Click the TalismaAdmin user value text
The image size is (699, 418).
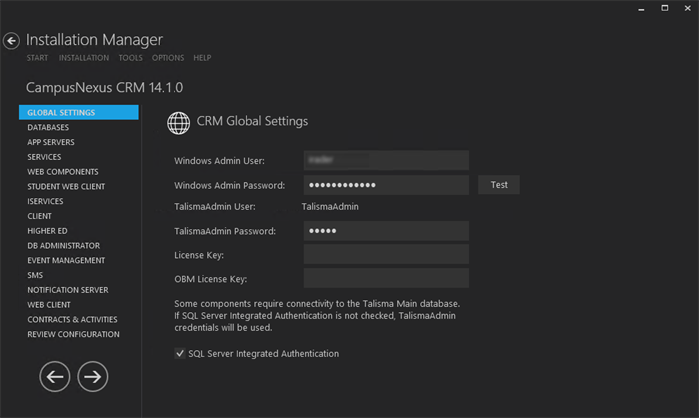point(330,207)
